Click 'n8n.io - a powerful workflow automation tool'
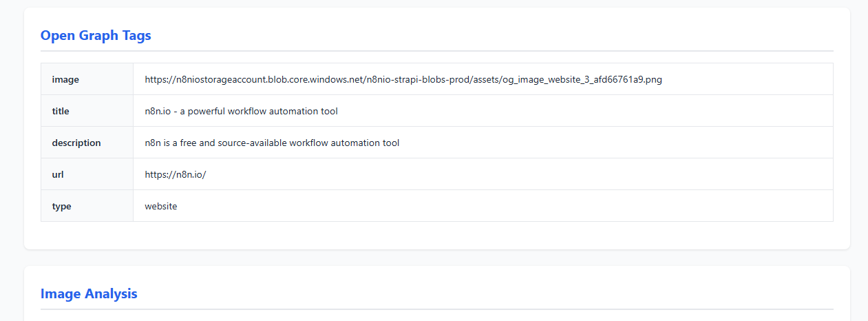Image resolution: width=868 pixels, height=321 pixels. pyautogui.click(x=241, y=111)
